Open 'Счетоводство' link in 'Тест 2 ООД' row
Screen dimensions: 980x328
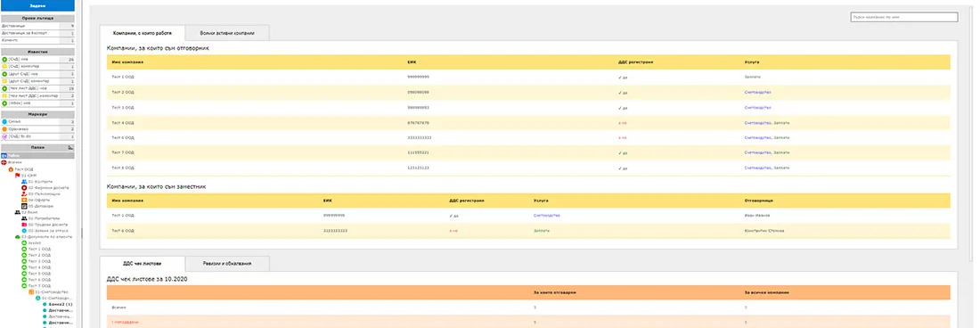[x=757, y=92]
